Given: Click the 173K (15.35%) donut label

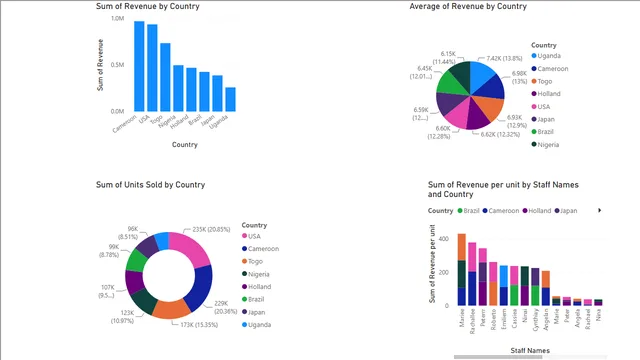Looking at the screenshot, I should tap(199, 325).
